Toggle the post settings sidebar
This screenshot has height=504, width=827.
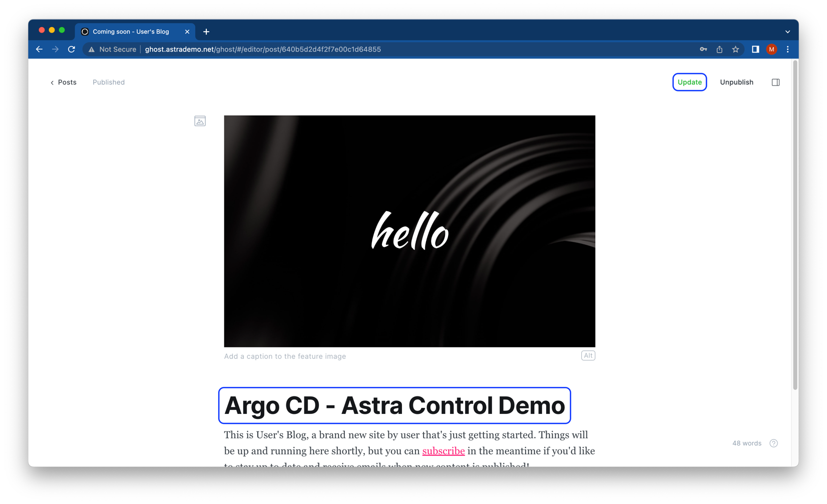click(x=775, y=82)
